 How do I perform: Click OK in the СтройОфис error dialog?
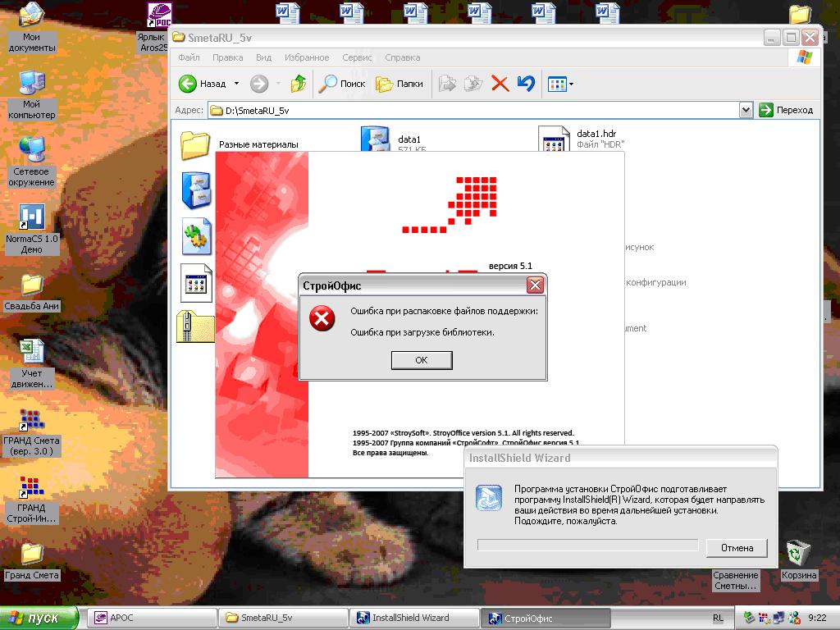tap(422, 360)
